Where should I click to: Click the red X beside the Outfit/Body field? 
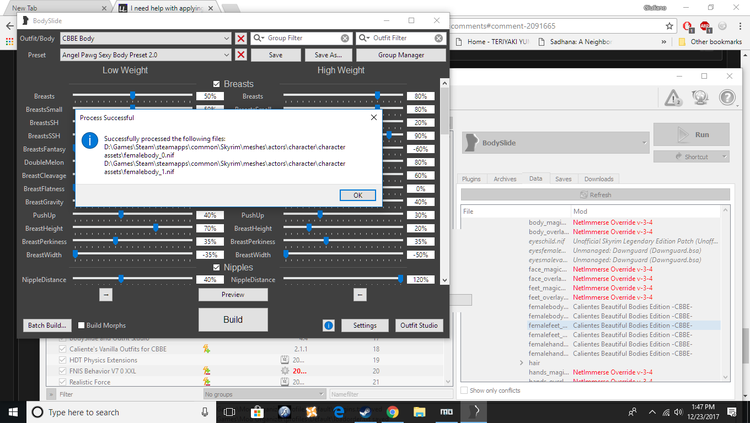[x=241, y=38]
